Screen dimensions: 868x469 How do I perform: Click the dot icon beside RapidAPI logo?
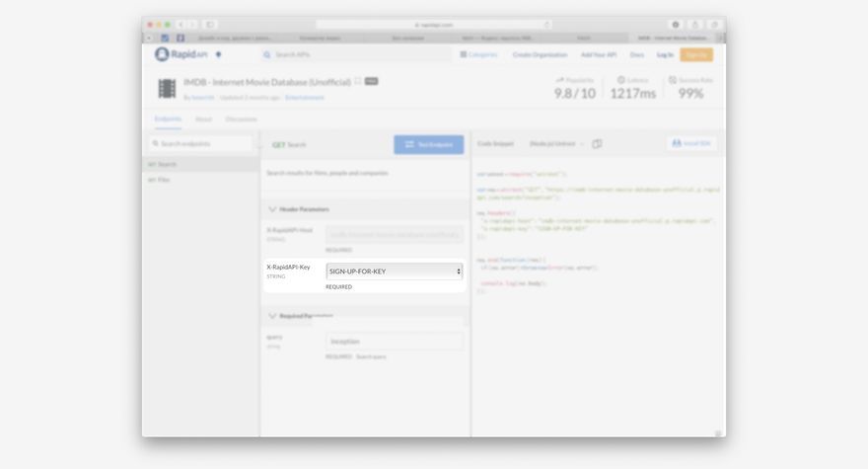(219, 54)
